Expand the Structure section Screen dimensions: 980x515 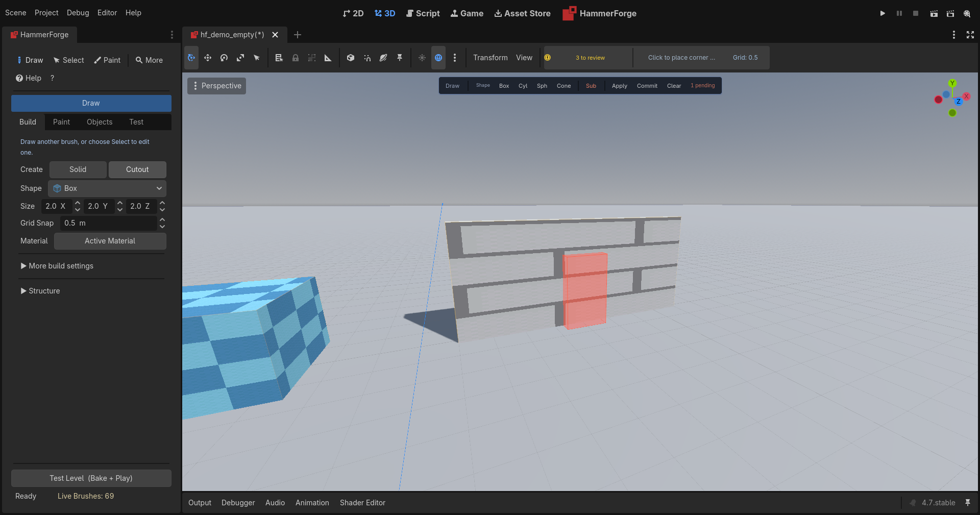tap(40, 291)
